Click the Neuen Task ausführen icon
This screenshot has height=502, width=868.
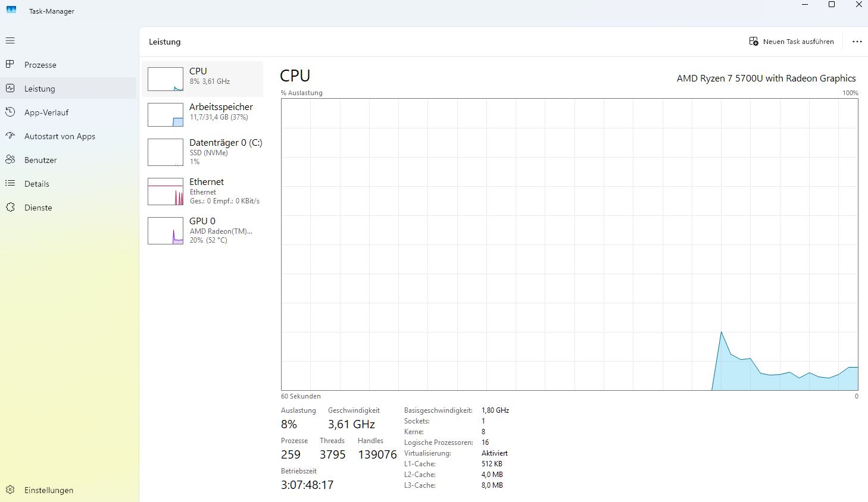(754, 41)
